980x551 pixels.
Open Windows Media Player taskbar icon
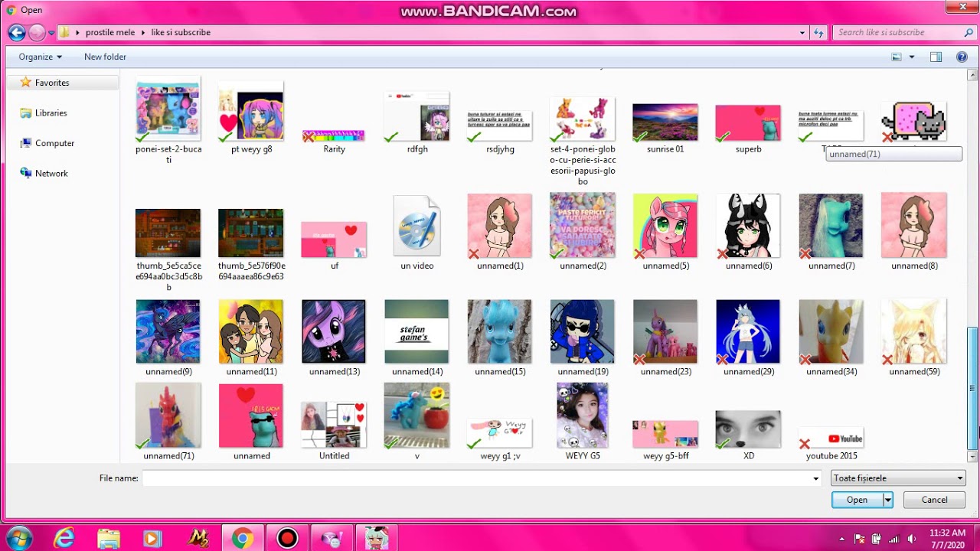click(152, 538)
